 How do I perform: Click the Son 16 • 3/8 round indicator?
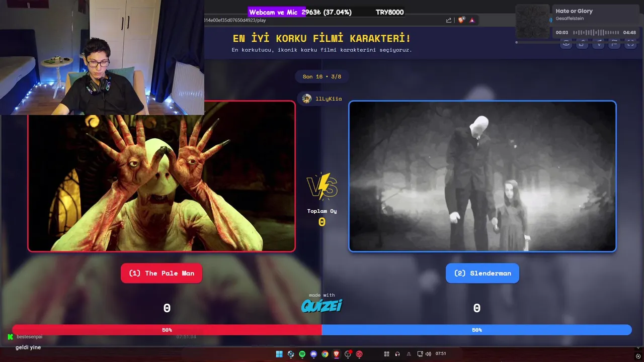pyautogui.click(x=321, y=76)
